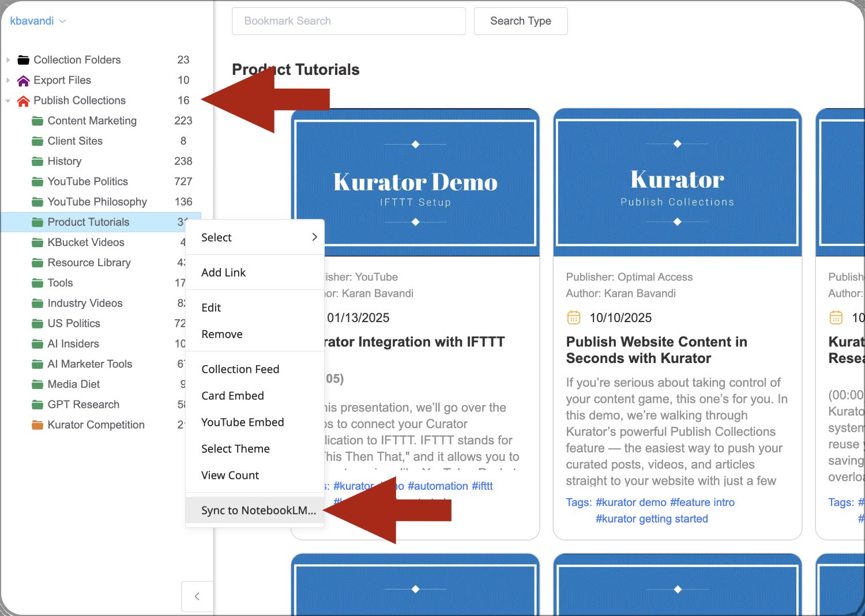Viewport: 865px width, 616px height.
Task: Click the #ifttt tag link
Action: coord(482,486)
